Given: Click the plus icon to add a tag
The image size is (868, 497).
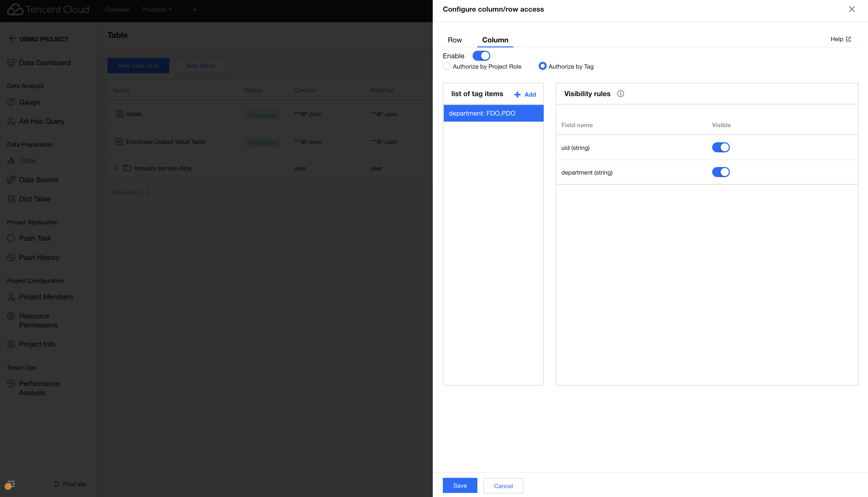Looking at the screenshot, I should (517, 95).
